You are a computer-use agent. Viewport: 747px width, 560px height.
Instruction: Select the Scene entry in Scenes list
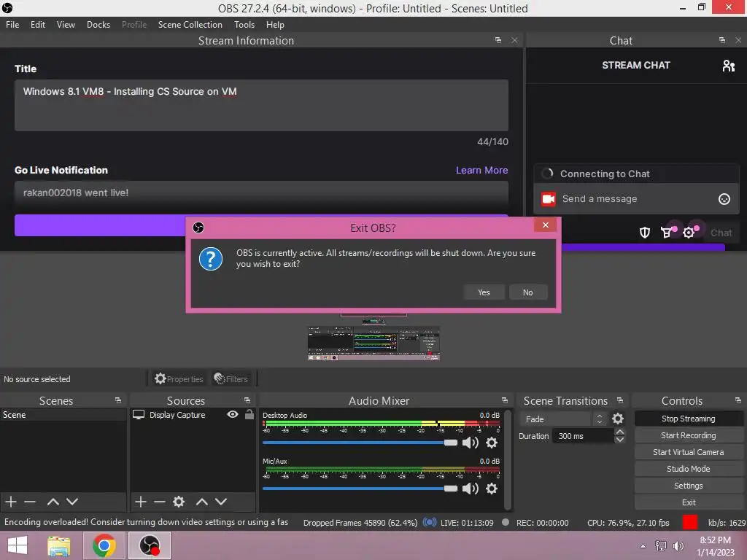click(63, 415)
